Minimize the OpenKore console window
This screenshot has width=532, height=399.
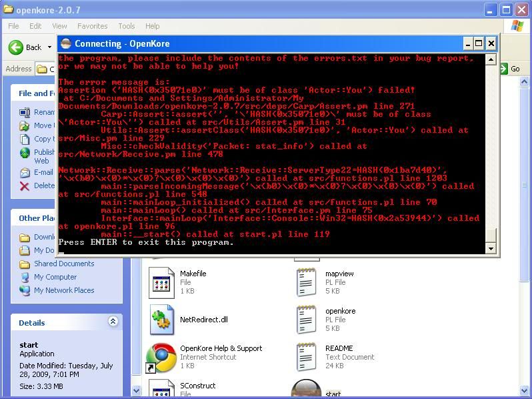click(x=468, y=43)
